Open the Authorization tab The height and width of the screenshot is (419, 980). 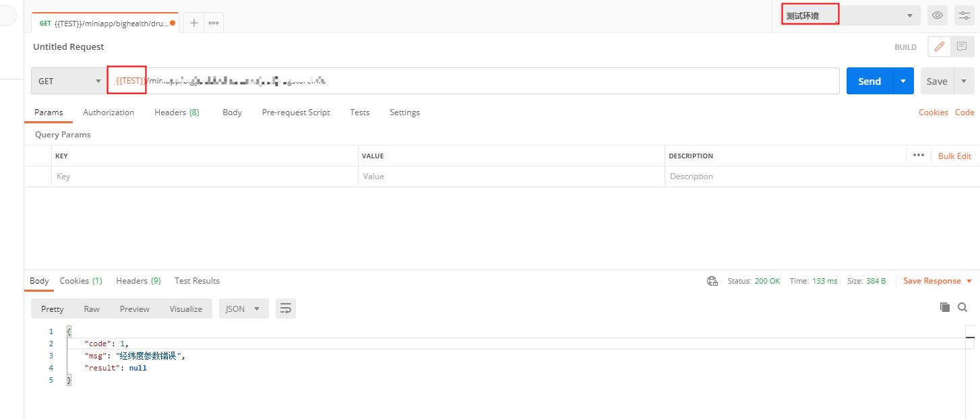coord(109,112)
